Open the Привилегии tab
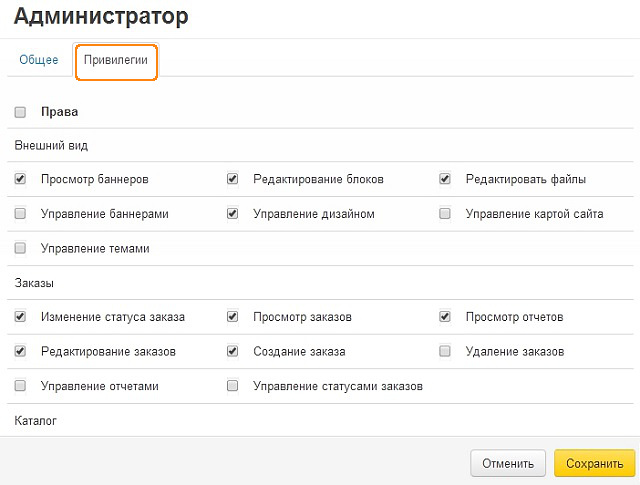 pyautogui.click(x=116, y=60)
